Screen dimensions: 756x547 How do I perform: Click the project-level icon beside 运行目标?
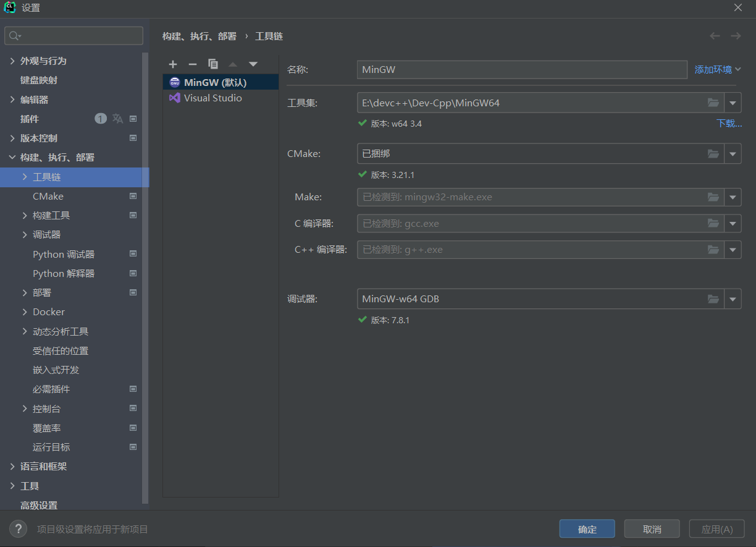click(133, 447)
